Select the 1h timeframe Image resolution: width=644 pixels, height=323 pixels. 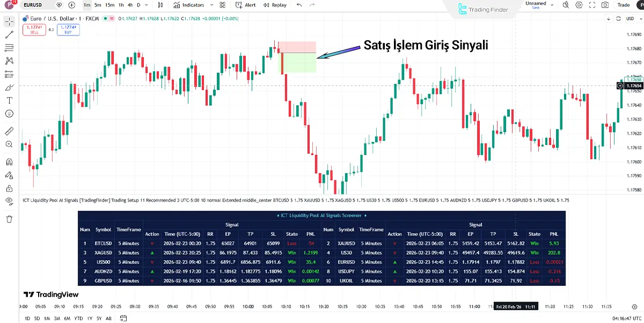(121, 5)
